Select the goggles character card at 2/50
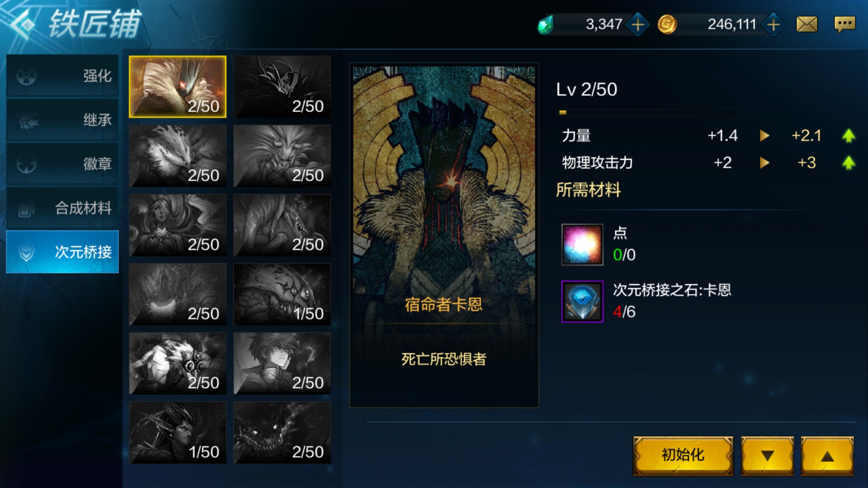The image size is (868, 488). [x=178, y=363]
